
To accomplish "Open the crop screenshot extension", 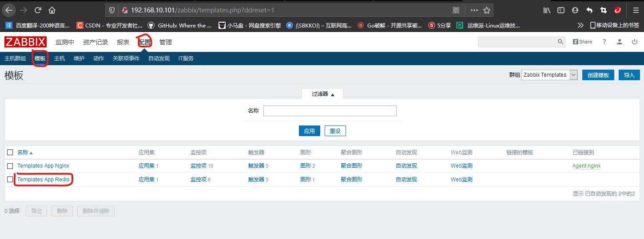I will pos(603,10).
